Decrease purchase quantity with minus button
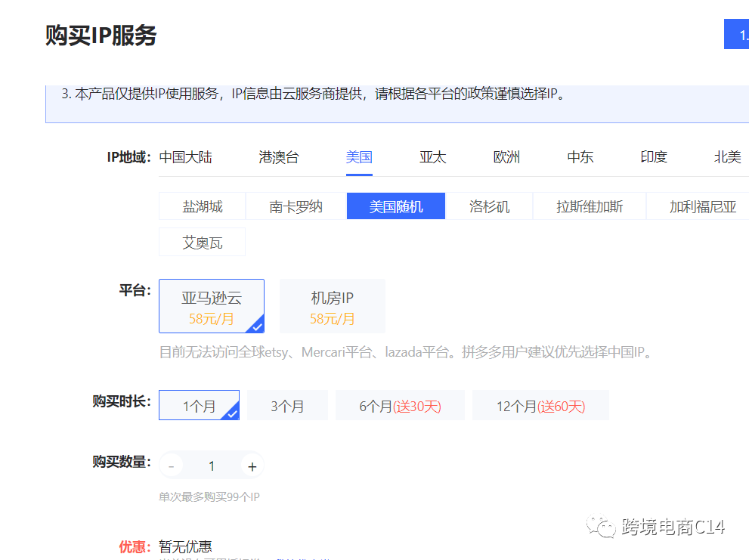The image size is (749, 560). pos(171,466)
